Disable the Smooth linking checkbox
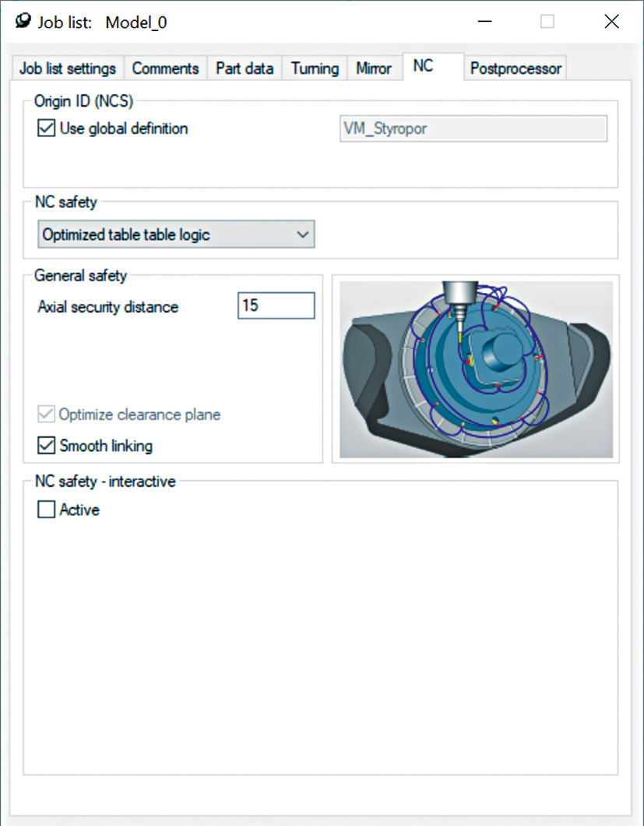Screen dimensions: 644x826 click(x=47, y=446)
